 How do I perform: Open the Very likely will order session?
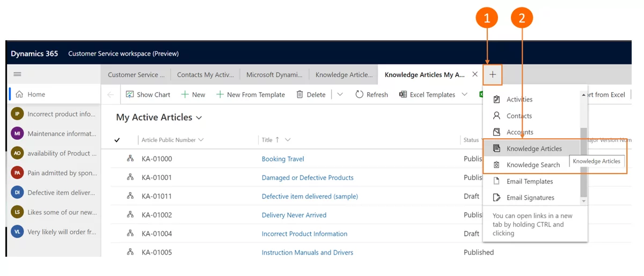(x=54, y=232)
